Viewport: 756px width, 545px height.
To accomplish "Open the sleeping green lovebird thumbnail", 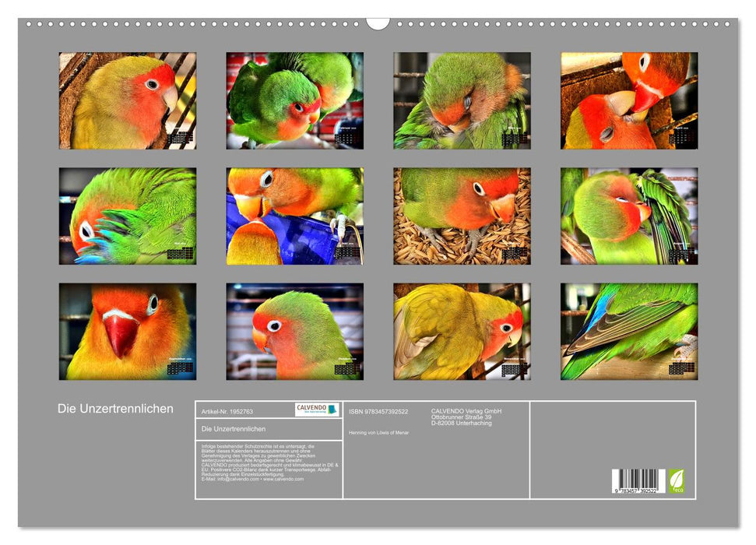I will (462, 100).
